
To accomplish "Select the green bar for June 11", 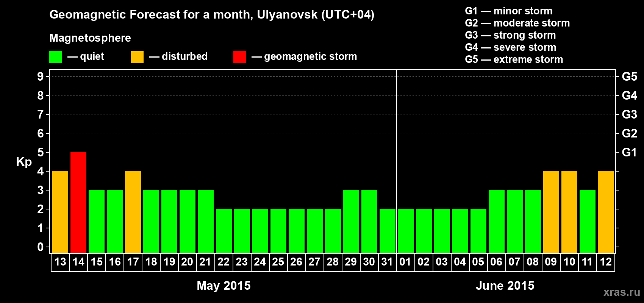I will coord(588,222).
